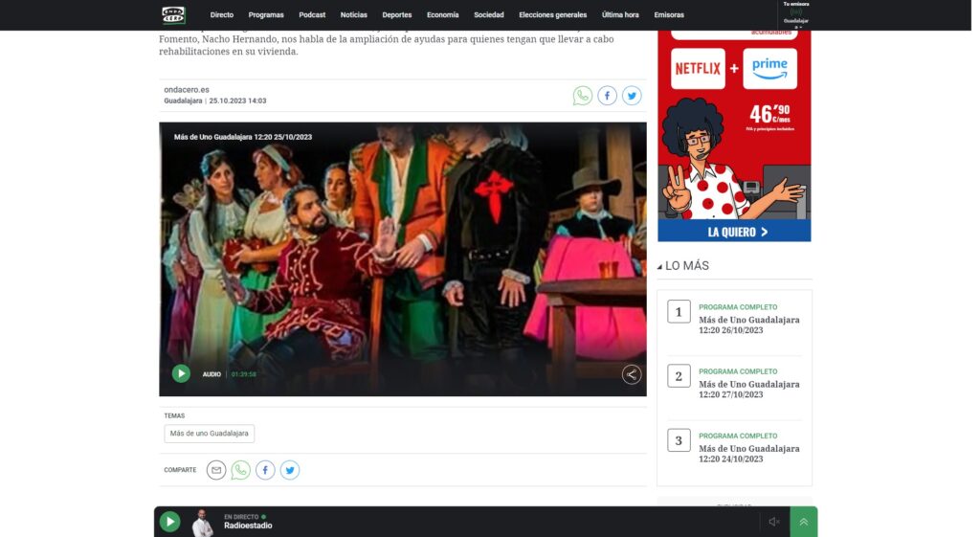Play the Más de Uno Guadalajara audio

(181, 374)
